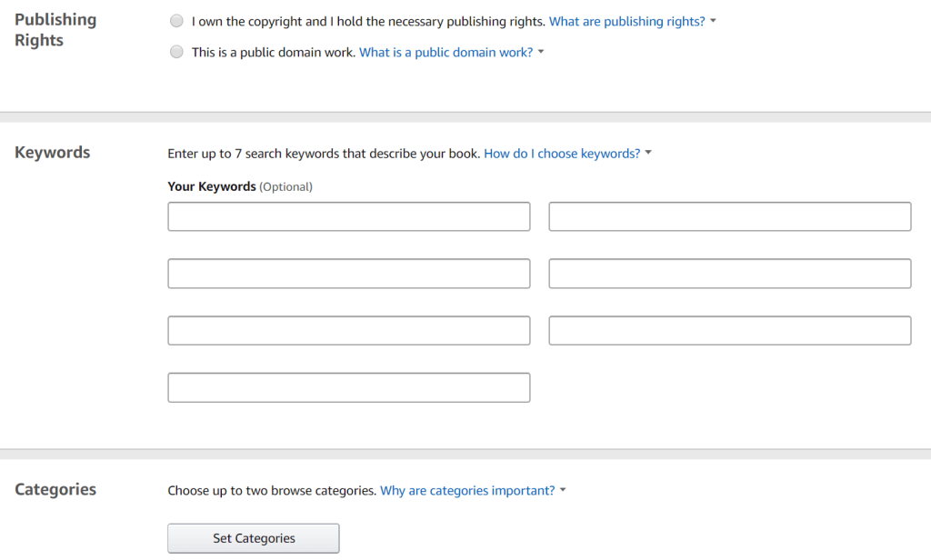Open the 'What is a public domain work?' link
The height and width of the screenshot is (560, 931).
(445, 53)
